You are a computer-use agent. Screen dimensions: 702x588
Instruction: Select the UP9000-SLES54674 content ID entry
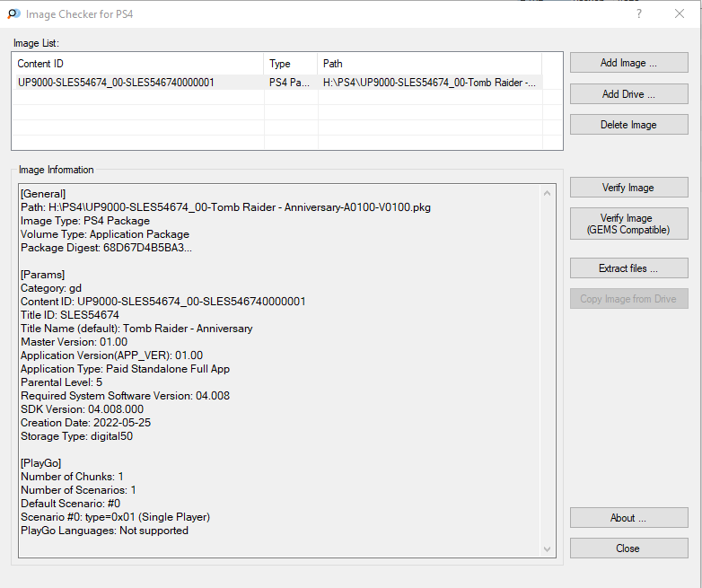[x=117, y=83]
